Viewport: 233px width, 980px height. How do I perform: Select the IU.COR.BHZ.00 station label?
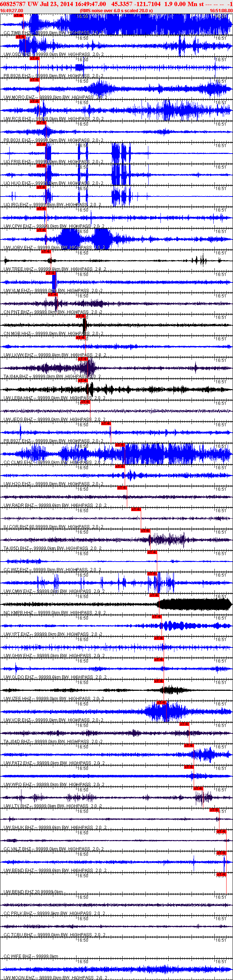pos(53,527)
